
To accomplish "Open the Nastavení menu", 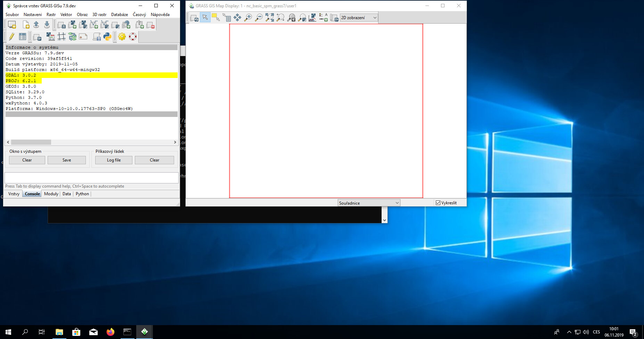I will tap(33, 15).
